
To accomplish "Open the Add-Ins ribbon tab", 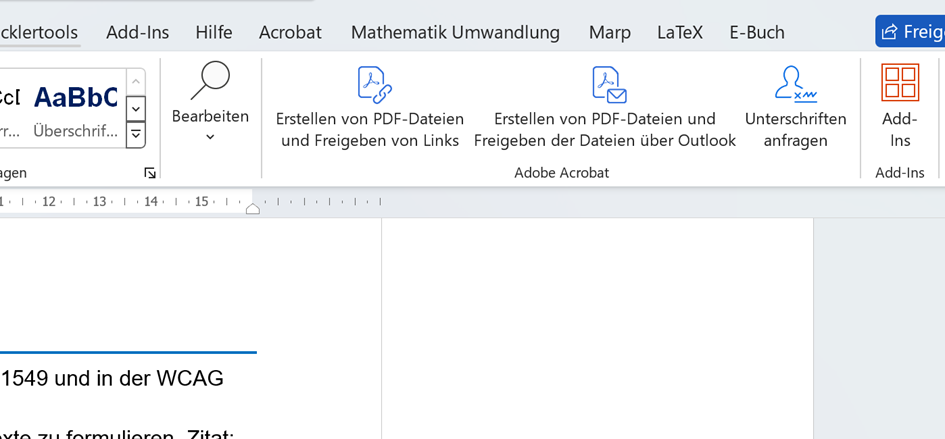I will [x=137, y=32].
